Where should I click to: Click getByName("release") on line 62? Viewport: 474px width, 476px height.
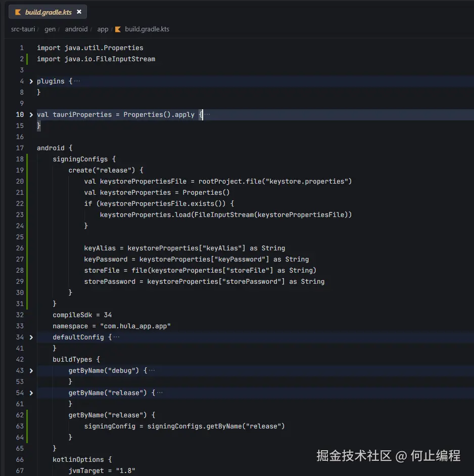(x=107, y=415)
